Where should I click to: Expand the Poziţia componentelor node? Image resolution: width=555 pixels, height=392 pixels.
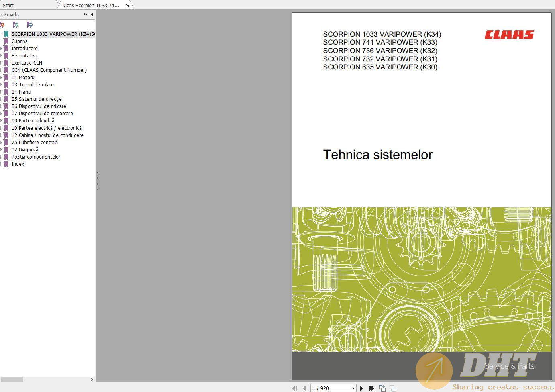click(x=1, y=157)
